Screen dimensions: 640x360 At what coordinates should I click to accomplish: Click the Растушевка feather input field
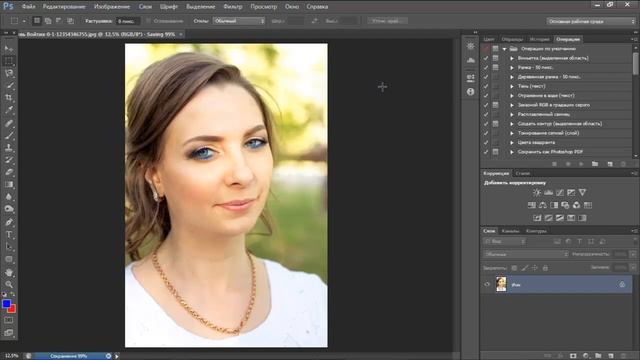pos(127,21)
